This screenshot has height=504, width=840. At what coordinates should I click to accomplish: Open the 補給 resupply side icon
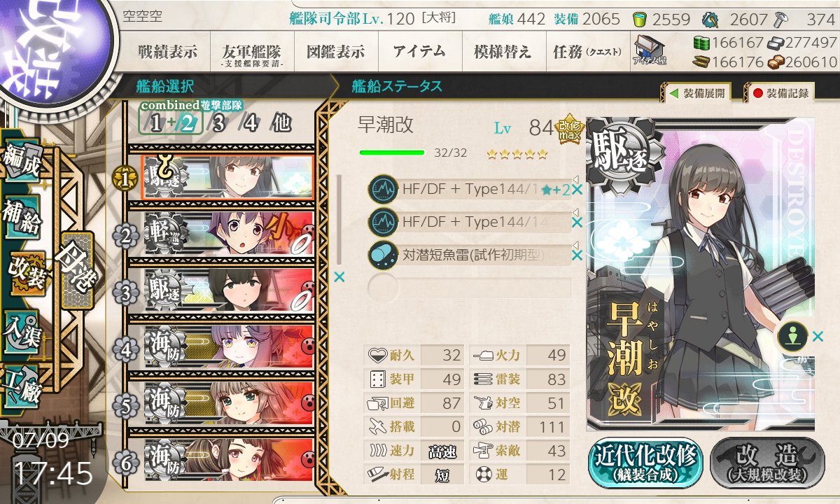pyautogui.click(x=21, y=218)
